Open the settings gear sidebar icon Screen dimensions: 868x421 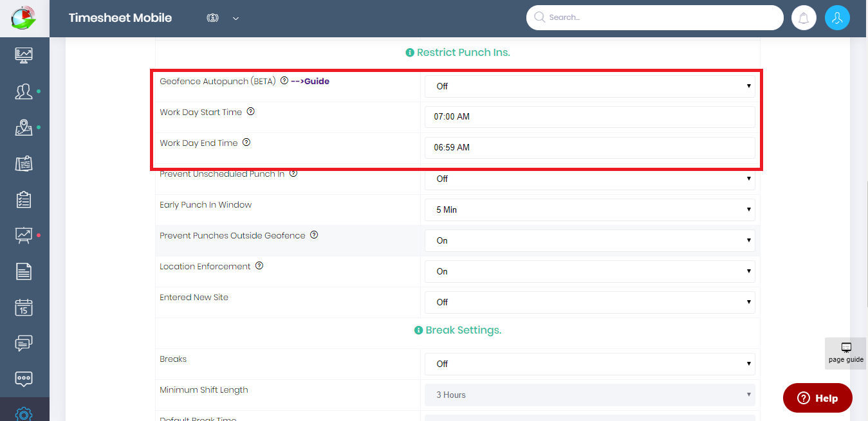tap(24, 413)
